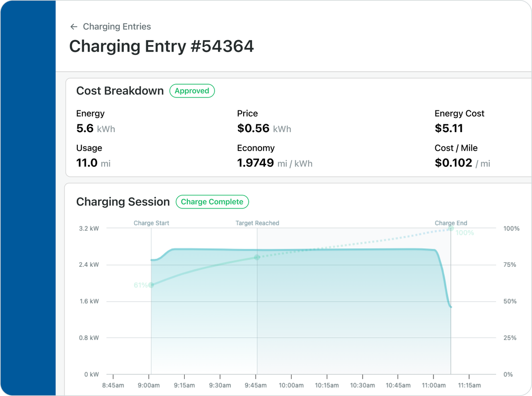Click the Charge End marker label
Screen dimensions: 532x396
click(x=451, y=223)
